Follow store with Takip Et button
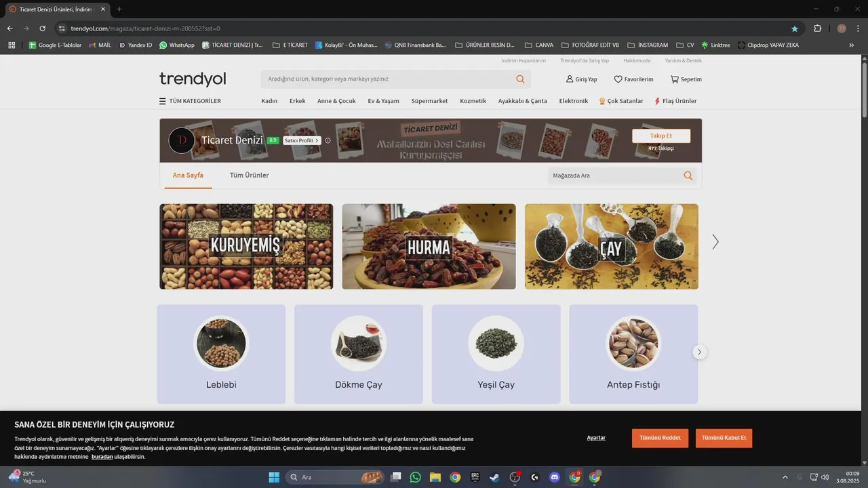Image resolution: width=868 pixels, height=488 pixels. point(661,136)
